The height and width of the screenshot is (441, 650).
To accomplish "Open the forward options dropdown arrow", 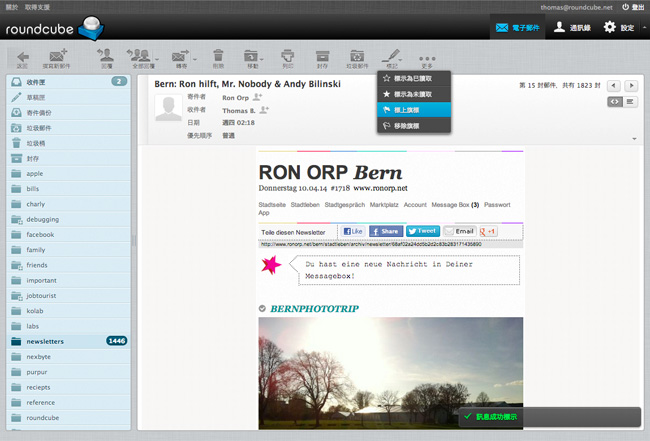I will click(x=194, y=59).
